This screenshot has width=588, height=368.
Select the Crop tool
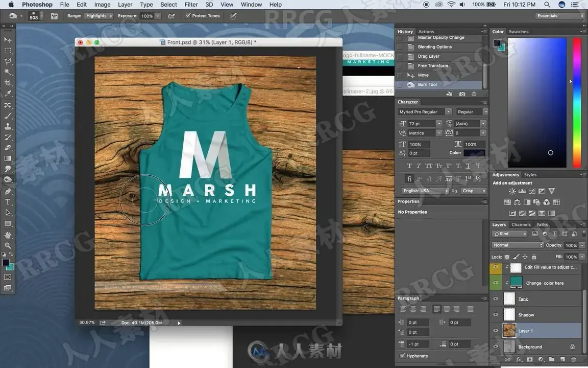[x=8, y=83]
